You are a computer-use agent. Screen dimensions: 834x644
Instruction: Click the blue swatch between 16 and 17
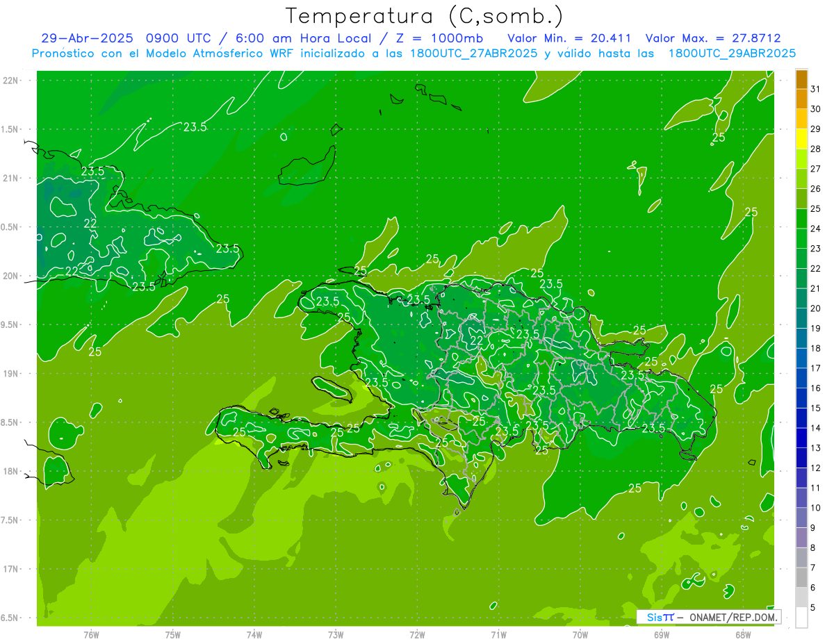click(801, 378)
